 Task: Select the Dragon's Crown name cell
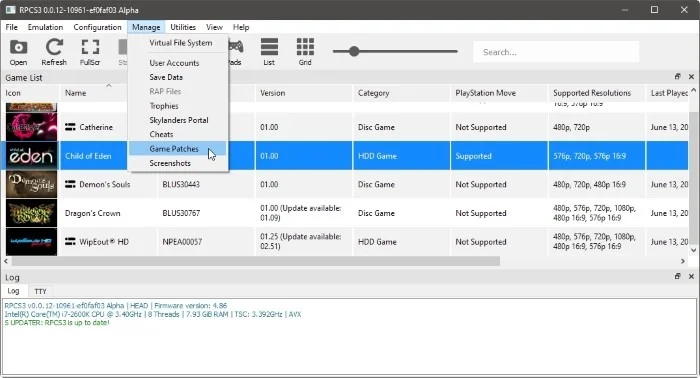tap(92, 213)
